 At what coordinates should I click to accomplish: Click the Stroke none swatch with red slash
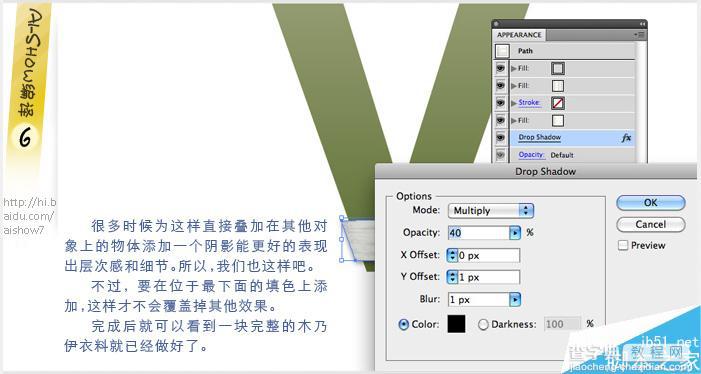coord(558,103)
